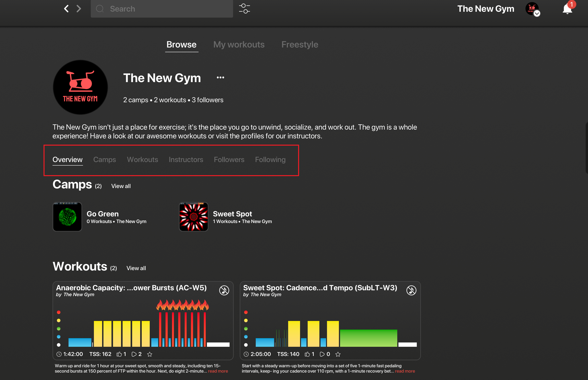588x380 pixels.
Task: Switch to the My workouts tab
Action: [239, 45]
